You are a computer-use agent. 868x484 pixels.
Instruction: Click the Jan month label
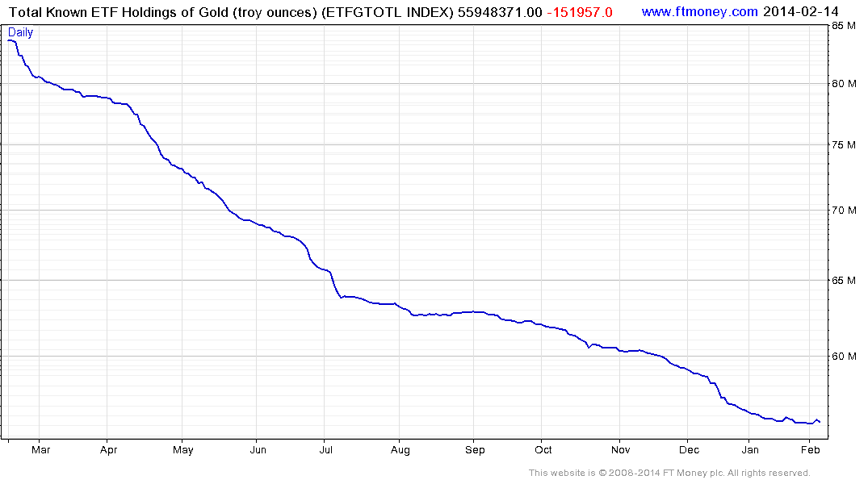click(x=750, y=449)
